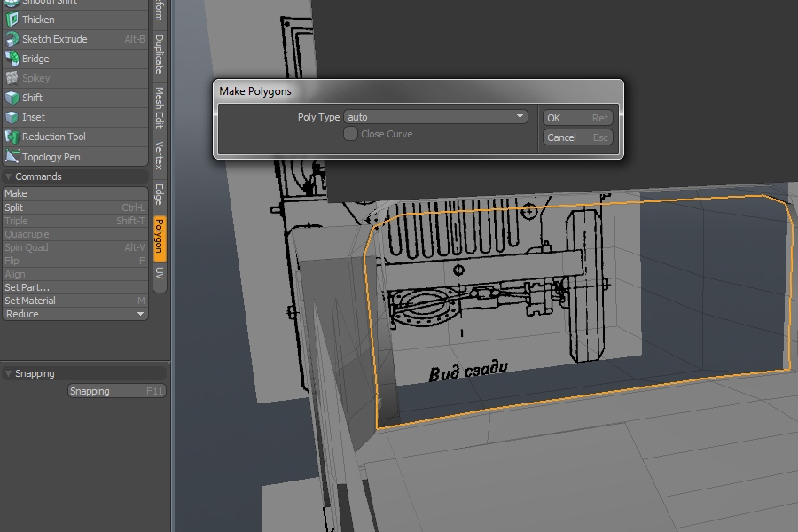Click the Set Material command
The height and width of the screenshot is (532, 798).
(74, 301)
